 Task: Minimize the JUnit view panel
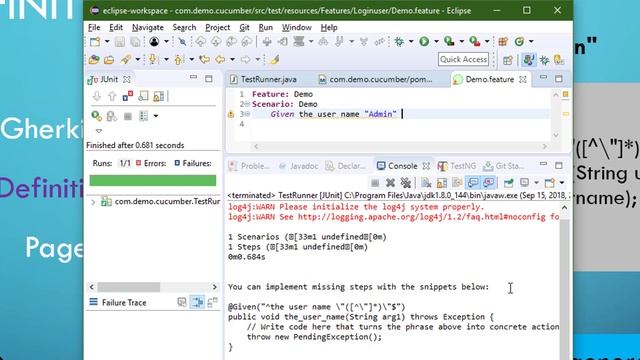[x=193, y=77]
